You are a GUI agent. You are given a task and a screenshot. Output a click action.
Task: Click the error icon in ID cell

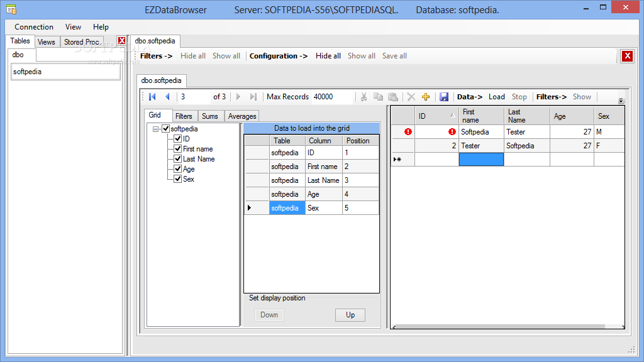tap(452, 132)
